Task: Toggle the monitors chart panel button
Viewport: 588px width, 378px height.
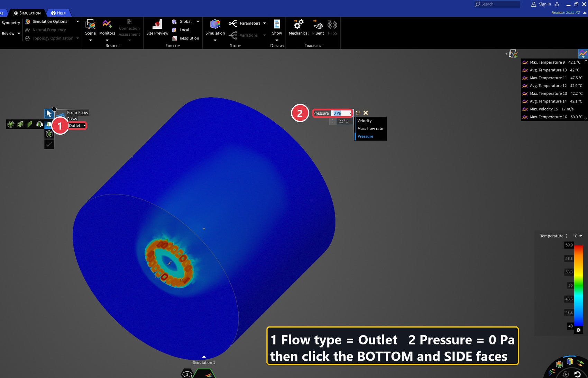Action: click(583, 54)
